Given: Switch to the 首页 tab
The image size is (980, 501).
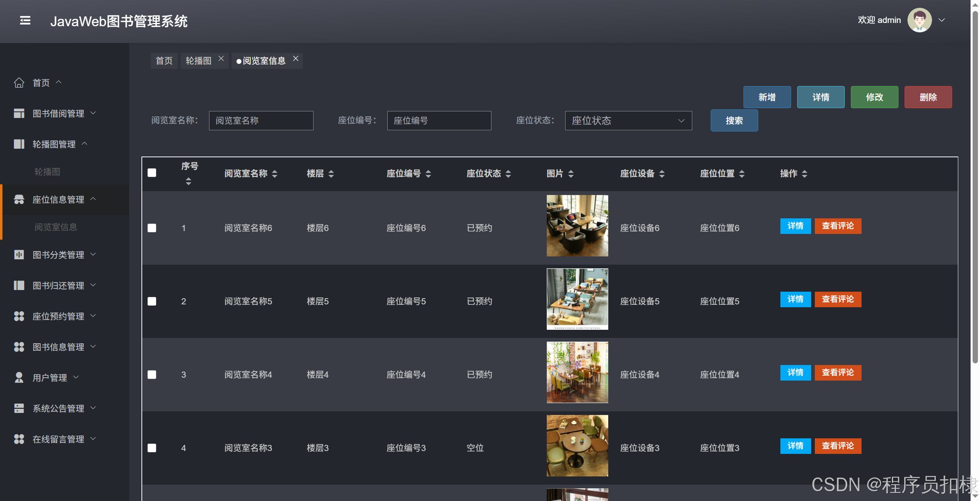Looking at the screenshot, I should coord(164,61).
